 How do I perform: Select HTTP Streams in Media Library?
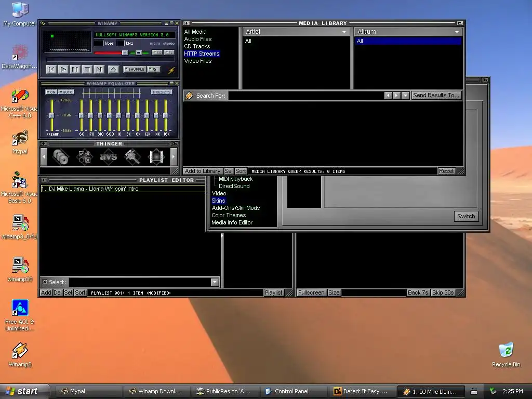[x=202, y=54]
